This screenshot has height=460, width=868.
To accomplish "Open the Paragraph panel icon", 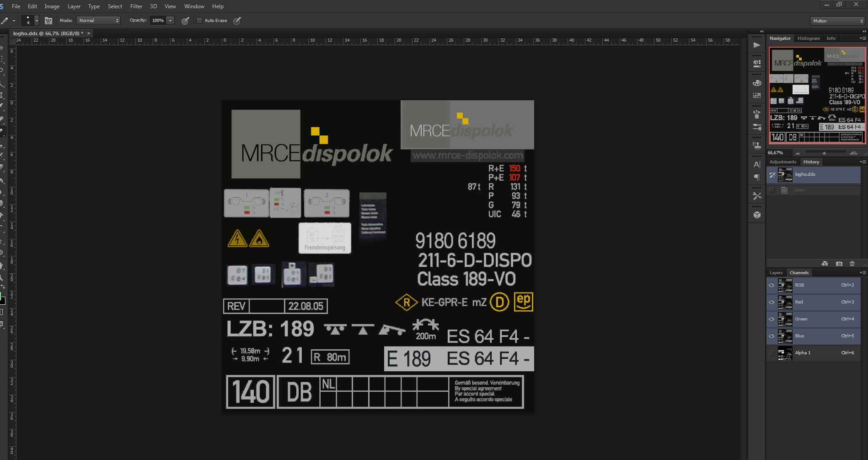I will tap(757, 177).
